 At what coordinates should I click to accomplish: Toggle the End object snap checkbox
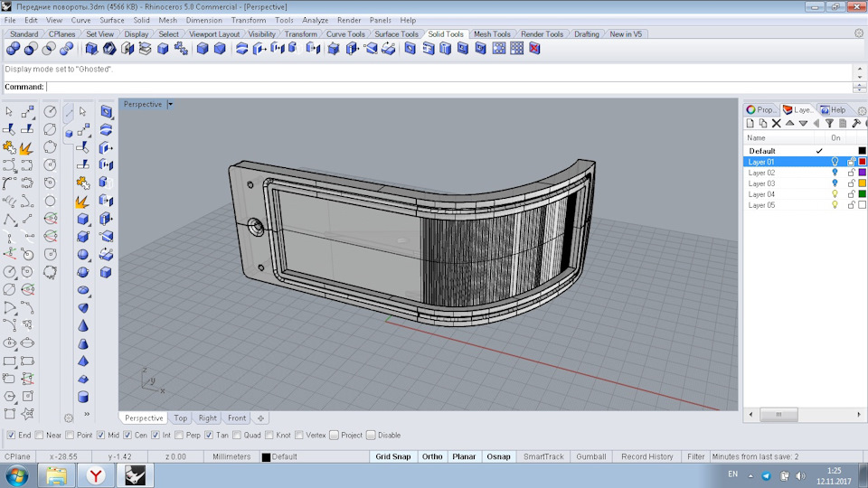coord(11,435)
